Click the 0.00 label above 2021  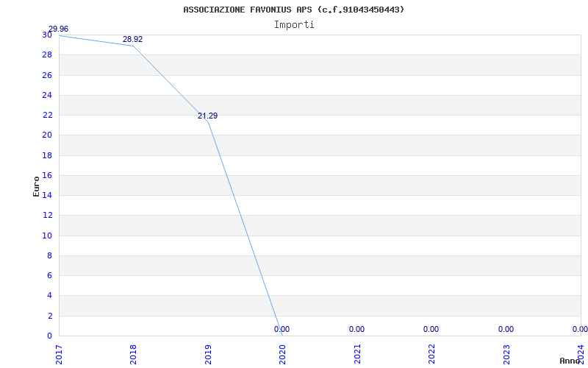(356, 329)
